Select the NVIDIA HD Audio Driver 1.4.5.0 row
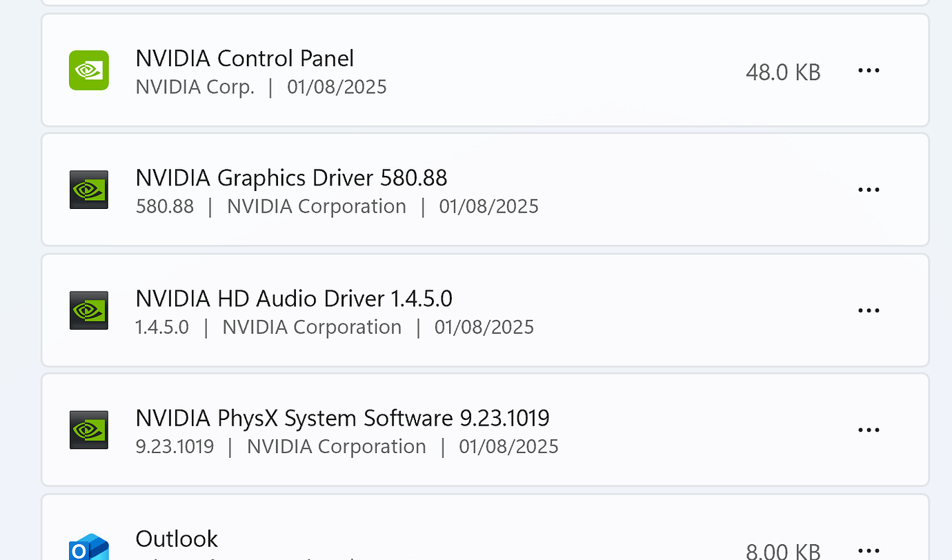Viewport: 952px width, 560px height. 483,310
